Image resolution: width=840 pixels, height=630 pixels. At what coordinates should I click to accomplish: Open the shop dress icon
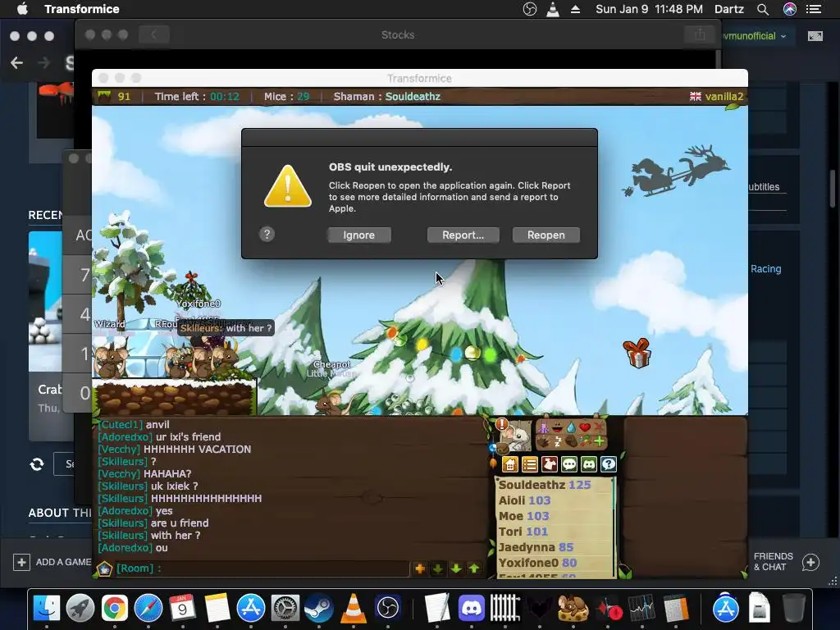click(549, 464)
